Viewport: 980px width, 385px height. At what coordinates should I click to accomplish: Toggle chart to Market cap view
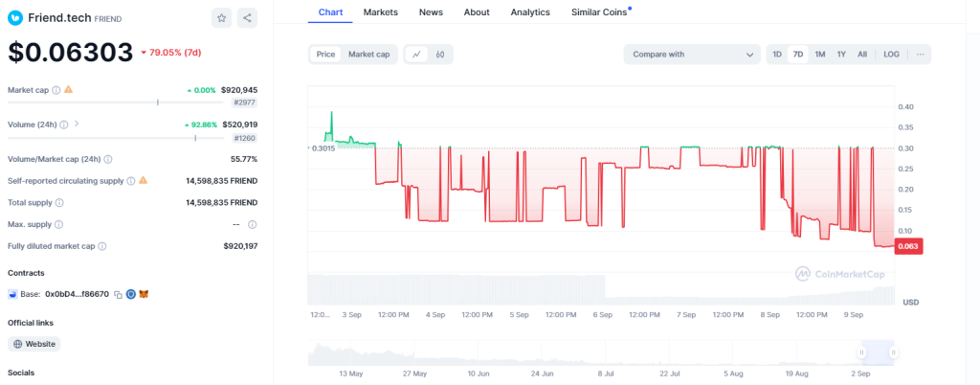click(368, 55)
